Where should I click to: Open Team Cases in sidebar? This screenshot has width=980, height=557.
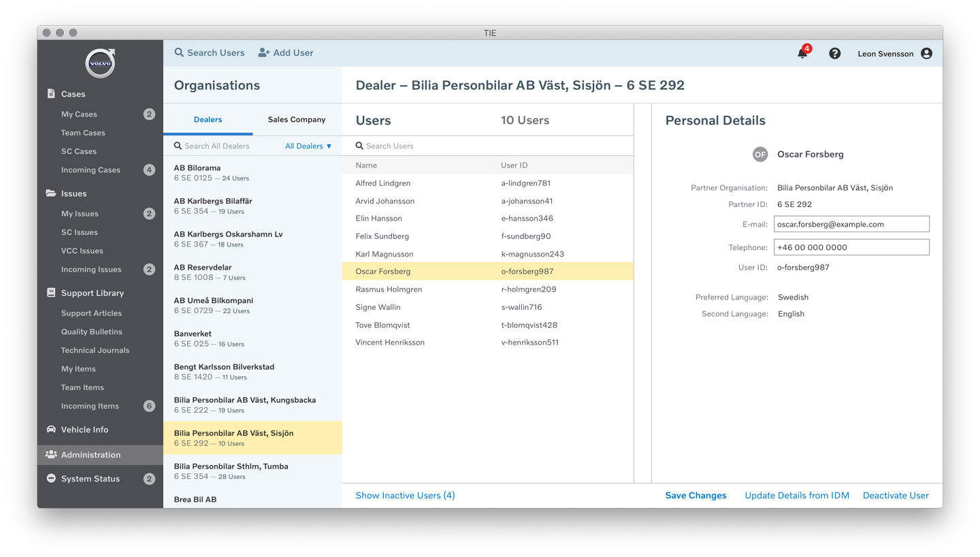(83, 133)
